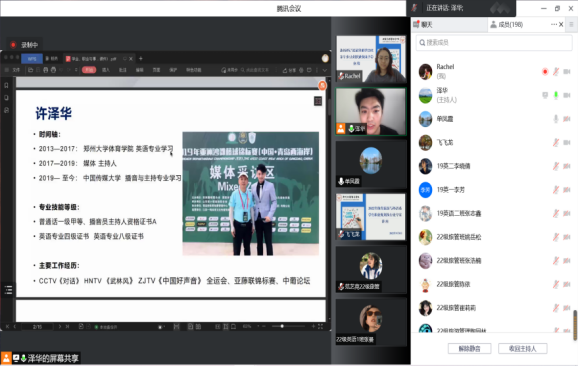The height and width of the screenshot is (366, 579).
Task: Select Rachel's video thumbnail
Action: 371,59
